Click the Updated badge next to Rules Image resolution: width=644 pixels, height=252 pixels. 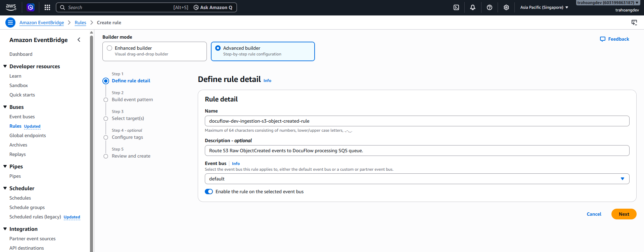pos(32,126)
